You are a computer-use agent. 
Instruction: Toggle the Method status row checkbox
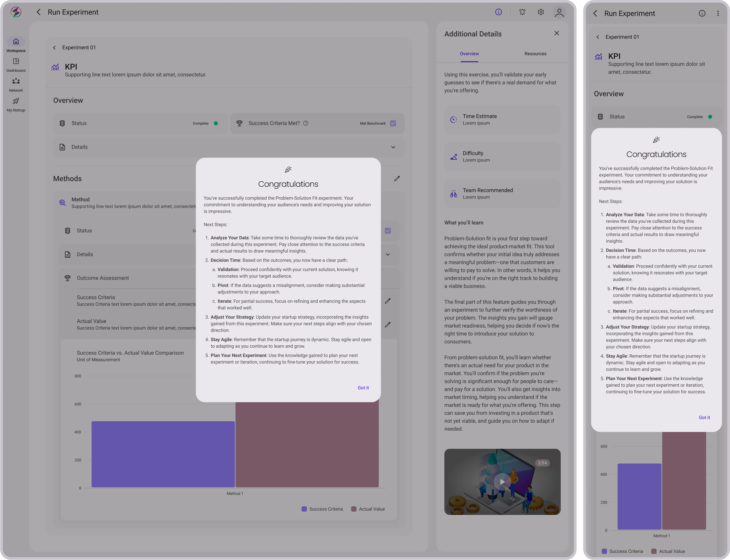pos(388,231)
